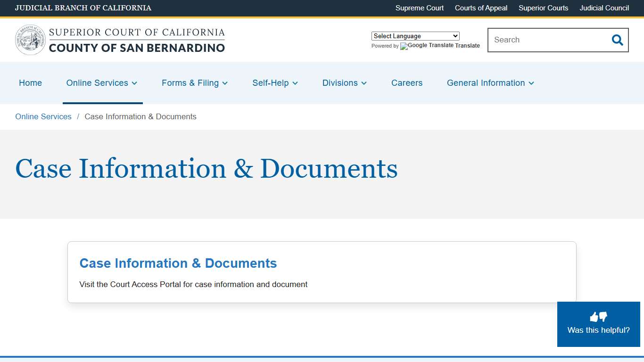The image size is (644, 362).
Task: Click the Judicial Council link
Action: 604,8
